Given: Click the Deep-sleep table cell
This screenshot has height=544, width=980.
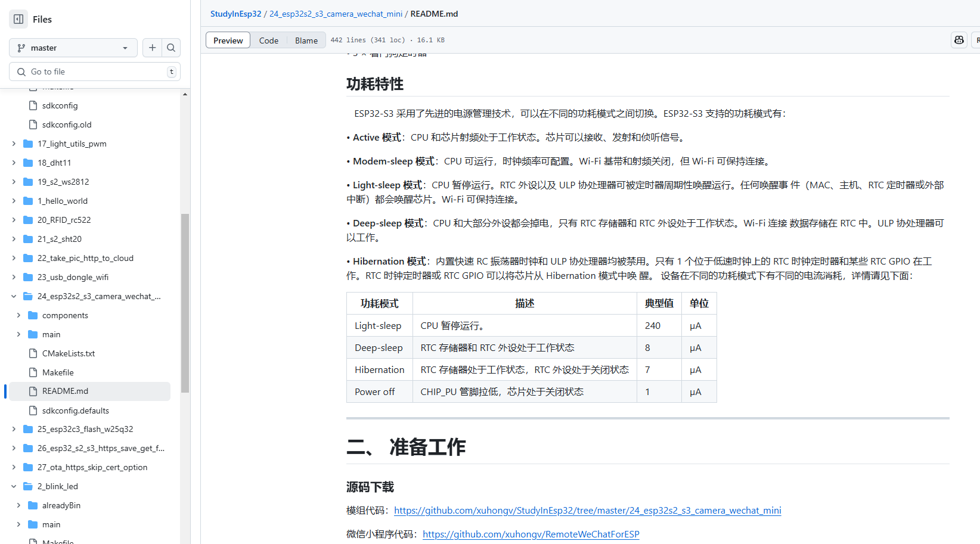Looking at the screenshot, I should (379, 348).
